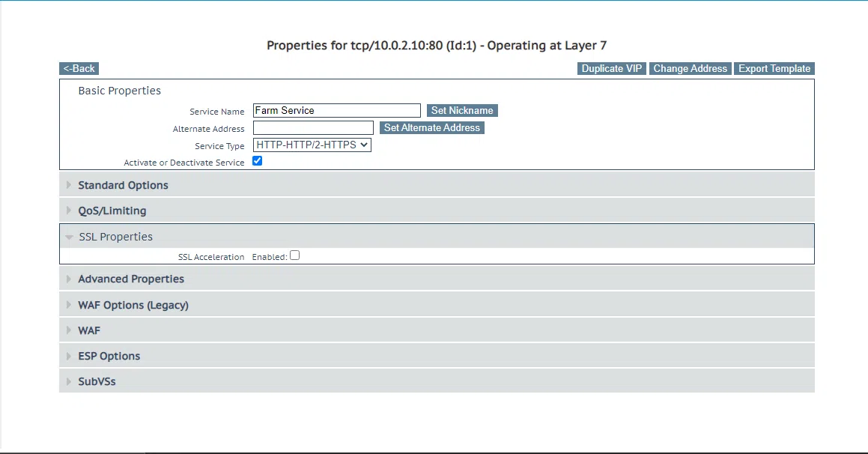868x454 pixels.
Task: Focus the Service Name text field
Action: click(x=336, y=110)
